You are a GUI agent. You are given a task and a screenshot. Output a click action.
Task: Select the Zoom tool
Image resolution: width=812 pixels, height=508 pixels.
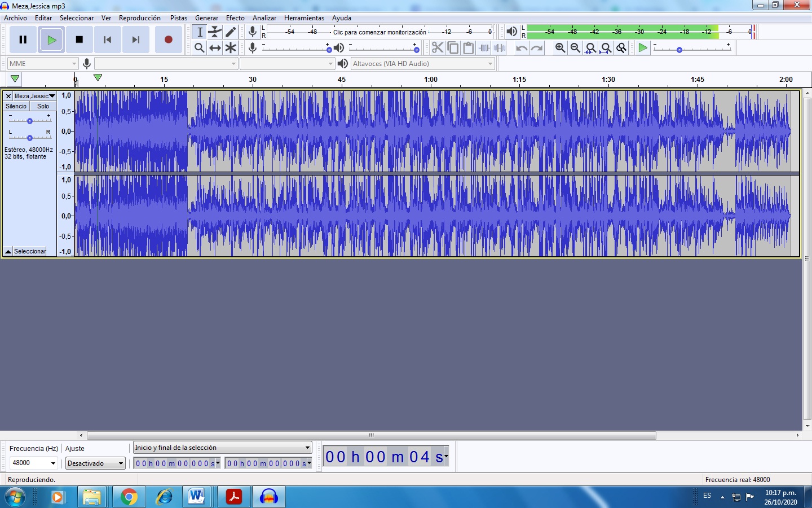point(199,48)
